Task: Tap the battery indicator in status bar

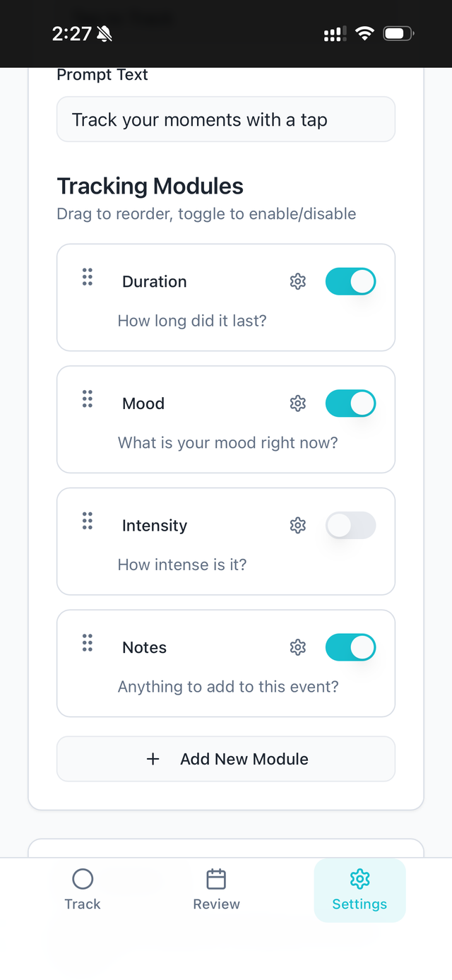Action: coord(398,33)
